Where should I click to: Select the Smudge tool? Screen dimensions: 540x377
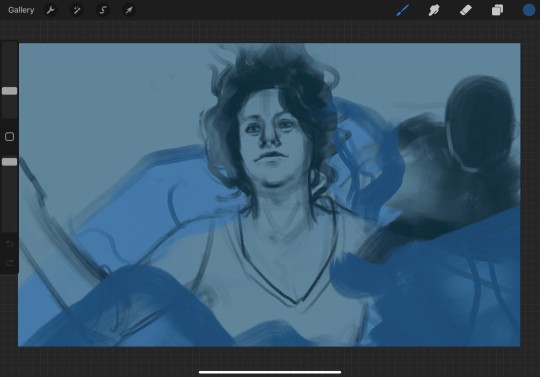[434, 10]
